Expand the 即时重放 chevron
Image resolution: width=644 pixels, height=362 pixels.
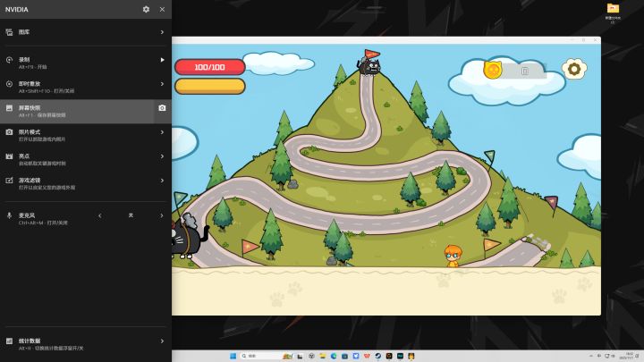[162, 84]
